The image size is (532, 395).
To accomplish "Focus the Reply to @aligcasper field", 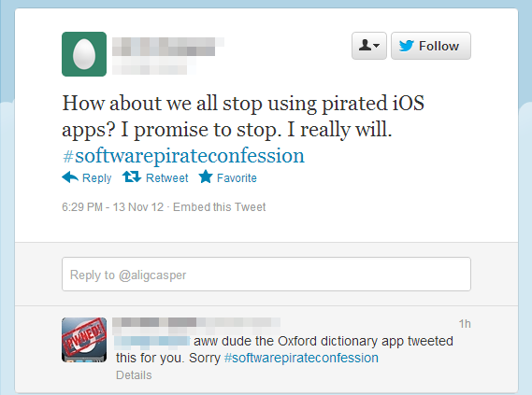I will click(266, 274).
